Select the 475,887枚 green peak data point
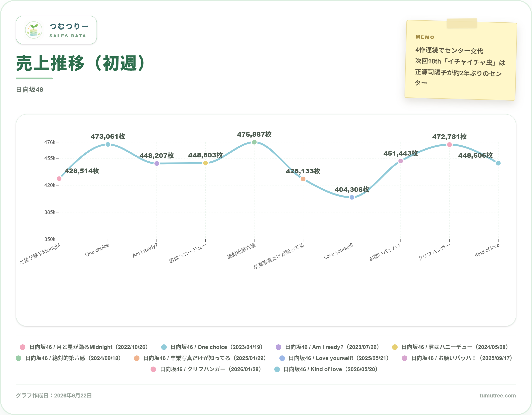The width and height of the screenshot is (532, 415). 254,142
